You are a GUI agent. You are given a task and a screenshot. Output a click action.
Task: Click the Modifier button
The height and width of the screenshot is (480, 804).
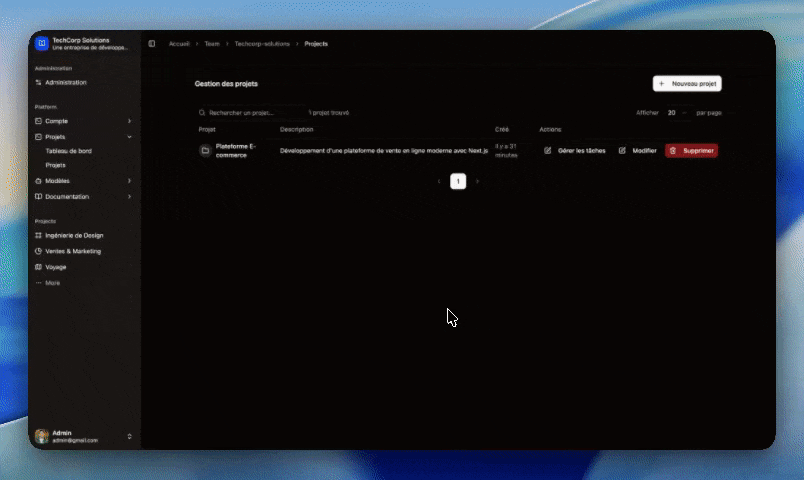pos(637,151)
